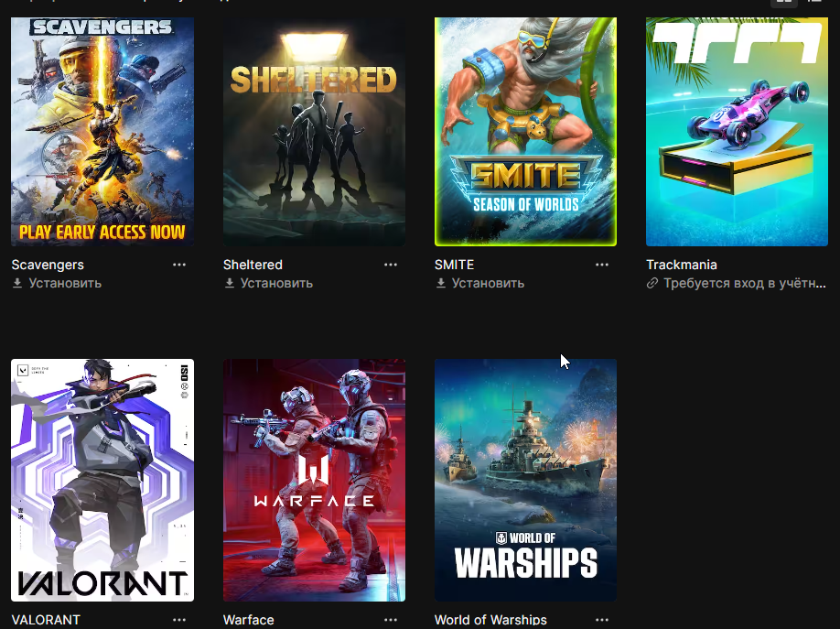Open the SMITE Season of Worlds cover

[525, 132]
